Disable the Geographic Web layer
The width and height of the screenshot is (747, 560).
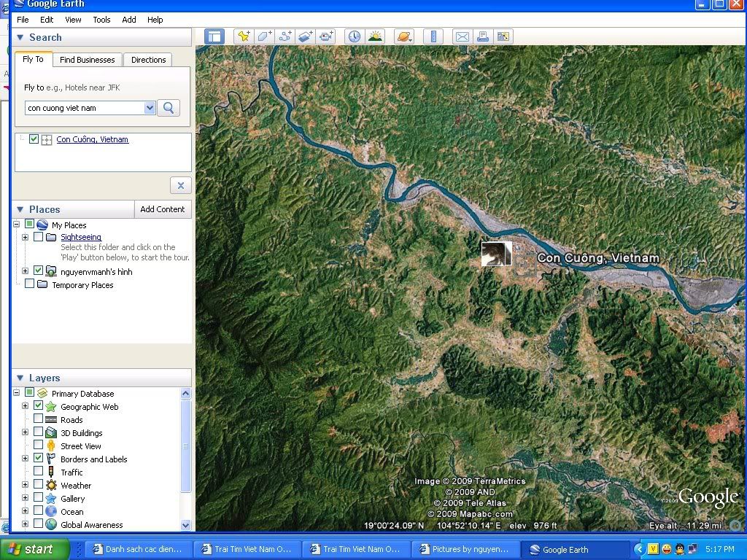point(38,405)
